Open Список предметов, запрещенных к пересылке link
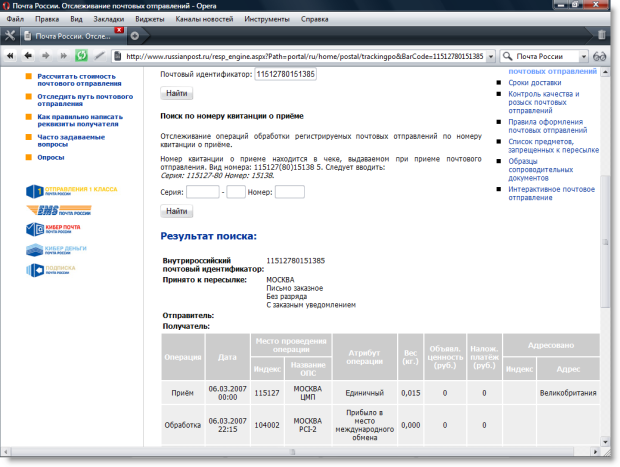Image resolution: width=620 pixels, height=467 pixels. coord(554,146)
